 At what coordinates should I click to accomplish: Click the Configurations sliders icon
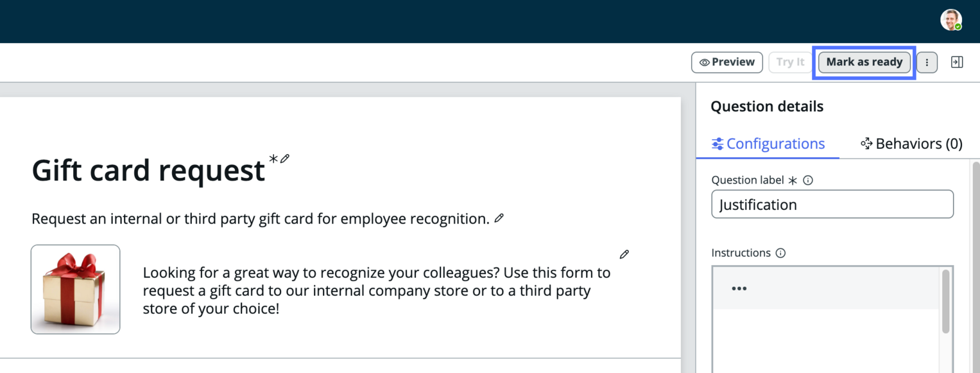tap(718, 144)
